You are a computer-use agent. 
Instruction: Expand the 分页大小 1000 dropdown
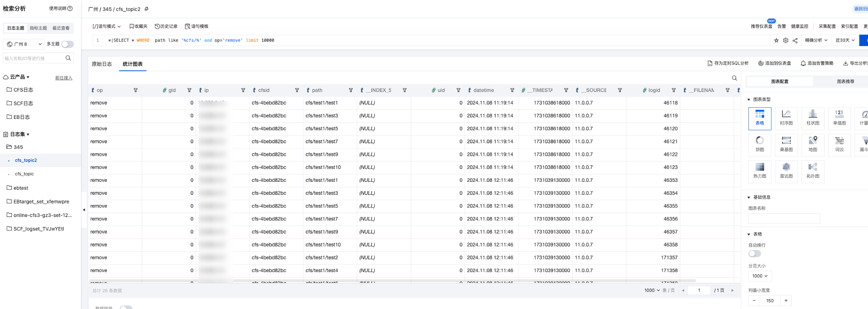click(x=760, y=276)
